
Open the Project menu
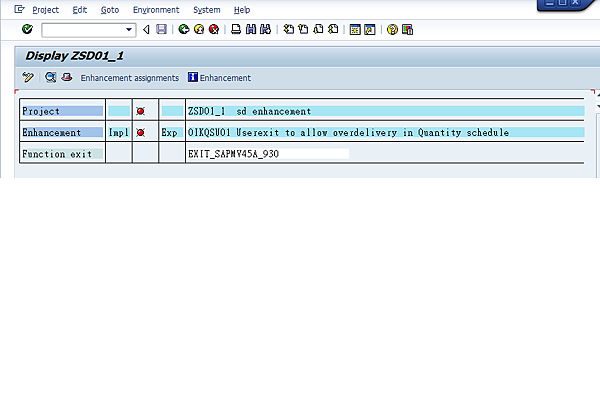[46, 10]
